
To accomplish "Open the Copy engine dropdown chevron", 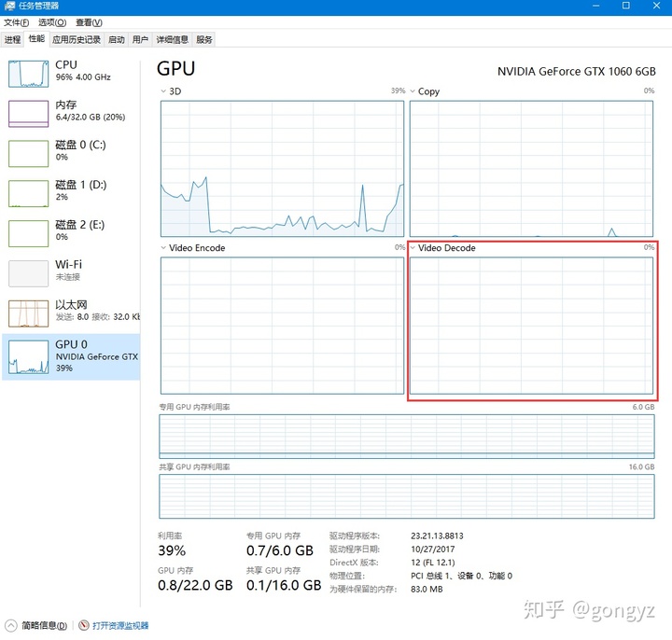I will (413, 91).
